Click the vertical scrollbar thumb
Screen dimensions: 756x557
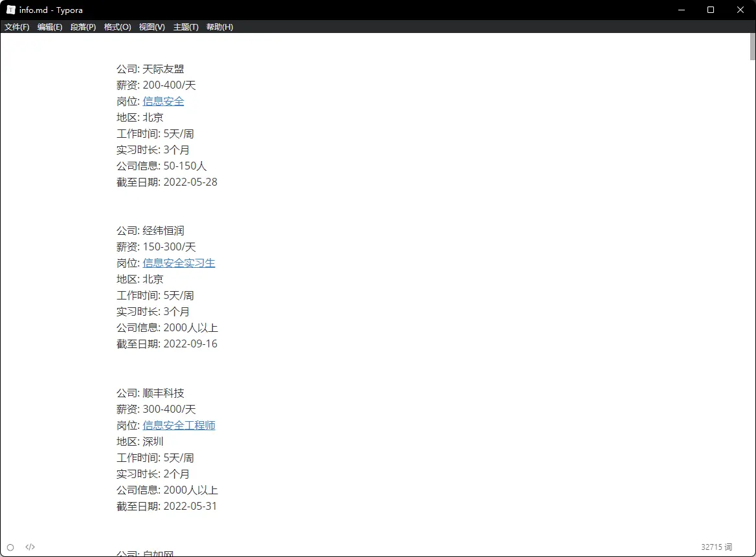[x=753, y=47]
